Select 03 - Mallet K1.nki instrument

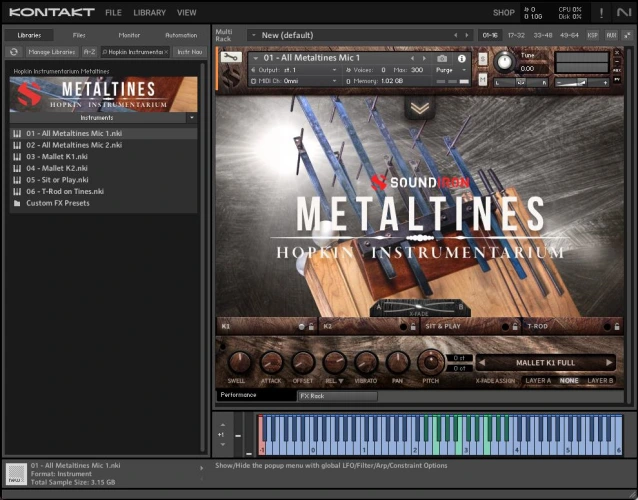[58, 156]
